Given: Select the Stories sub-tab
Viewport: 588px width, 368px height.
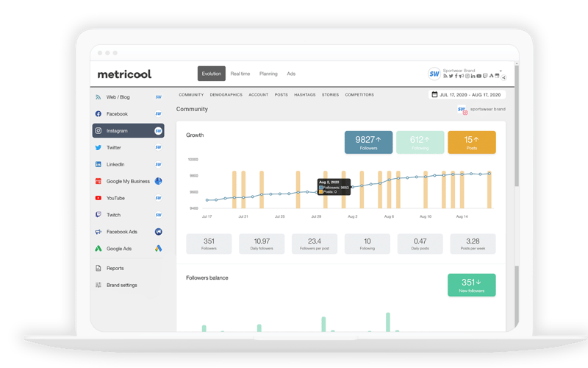Looking at the screenshot, I should [330, 95].
